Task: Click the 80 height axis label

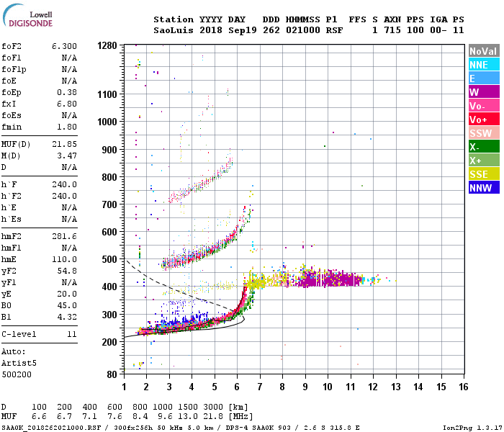Action: click(x=112, y=374)
